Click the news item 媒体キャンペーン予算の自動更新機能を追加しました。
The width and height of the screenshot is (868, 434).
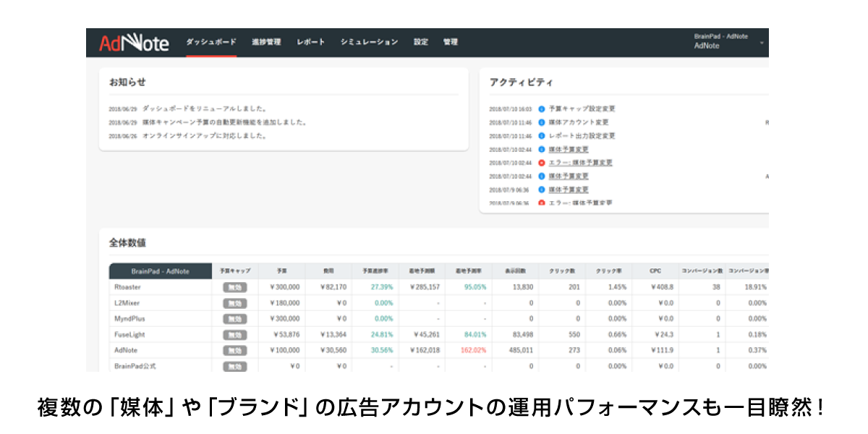coord(224,122)
